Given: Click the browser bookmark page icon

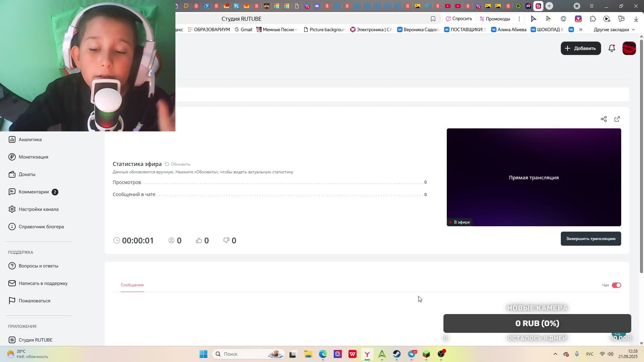Looking at the screenshot, I should point(433,19).
